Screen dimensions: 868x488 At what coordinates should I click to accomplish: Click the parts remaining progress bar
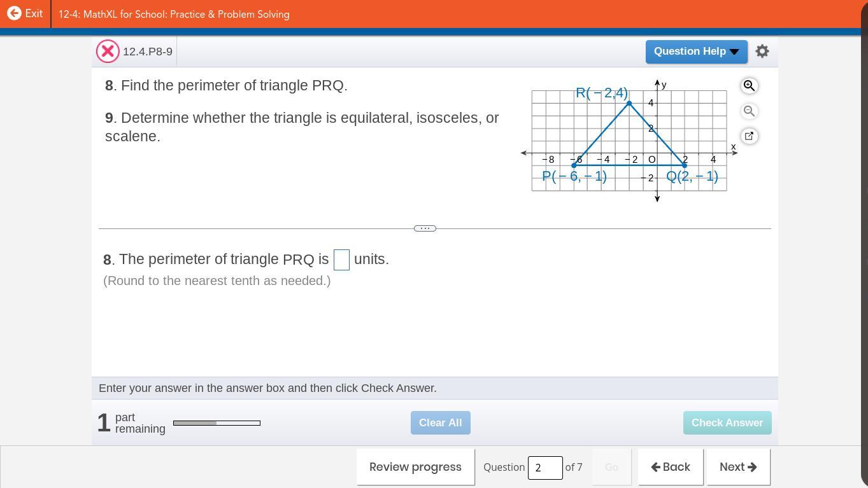coord(217,423)
